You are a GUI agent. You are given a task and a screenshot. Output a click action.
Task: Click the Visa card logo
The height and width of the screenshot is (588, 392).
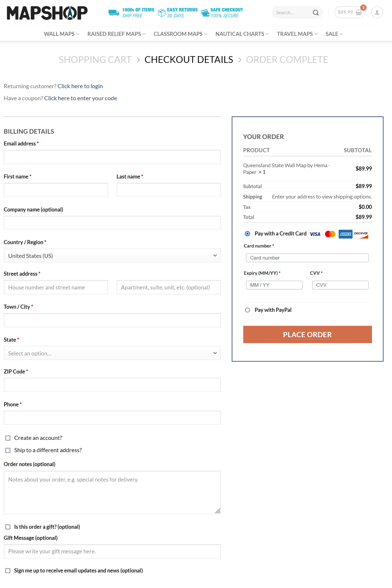coord(315,234)
